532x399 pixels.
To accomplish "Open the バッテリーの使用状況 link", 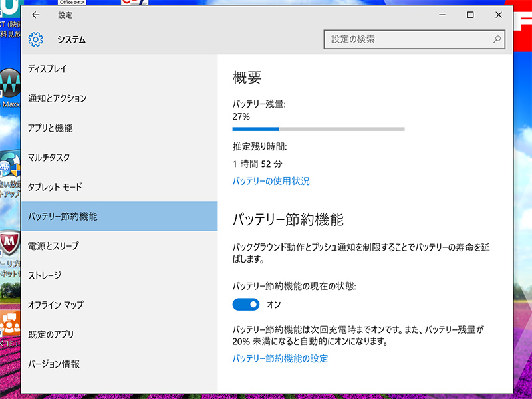I will tap(271, 181).
